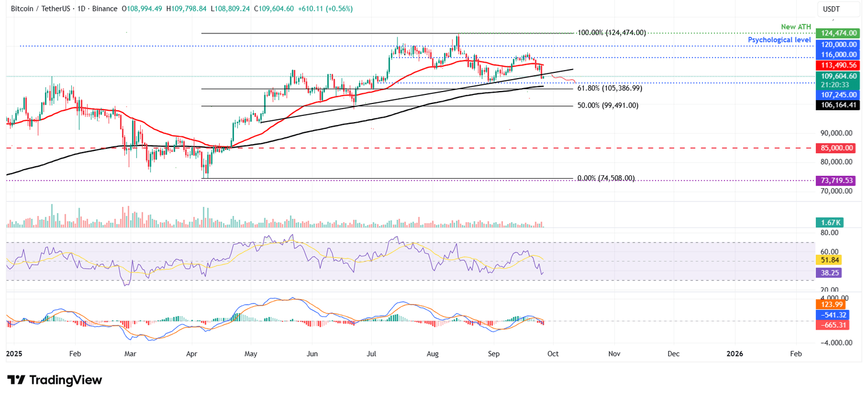Click the green current price label 109,604.60

837,76
